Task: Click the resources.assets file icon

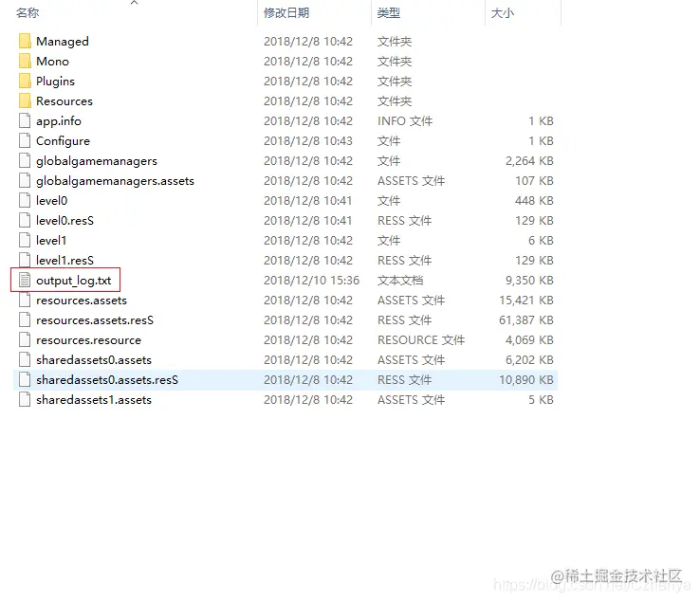Action: coord(25,301)
